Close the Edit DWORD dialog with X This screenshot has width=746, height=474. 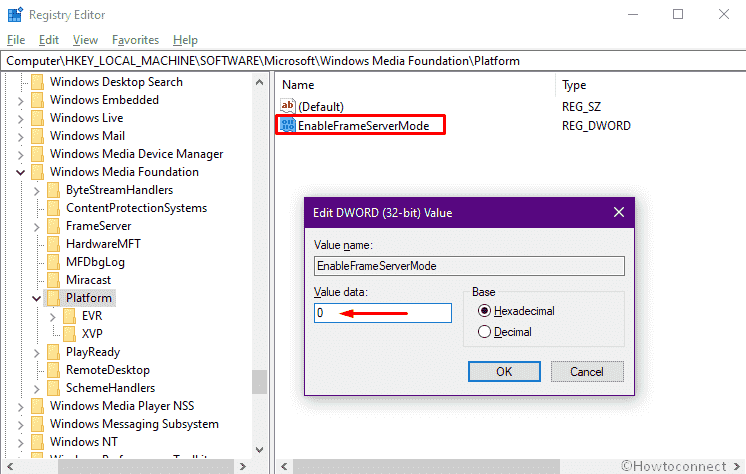coord(618,212)
